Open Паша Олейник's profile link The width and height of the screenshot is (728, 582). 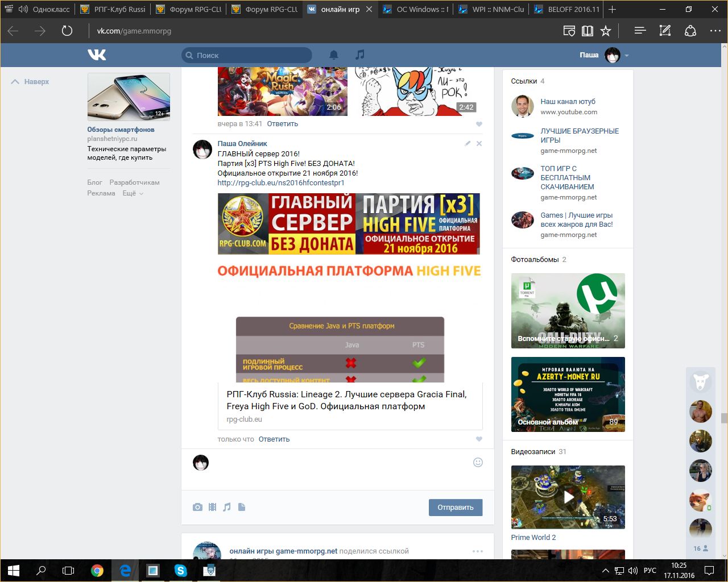pos(242,144)
